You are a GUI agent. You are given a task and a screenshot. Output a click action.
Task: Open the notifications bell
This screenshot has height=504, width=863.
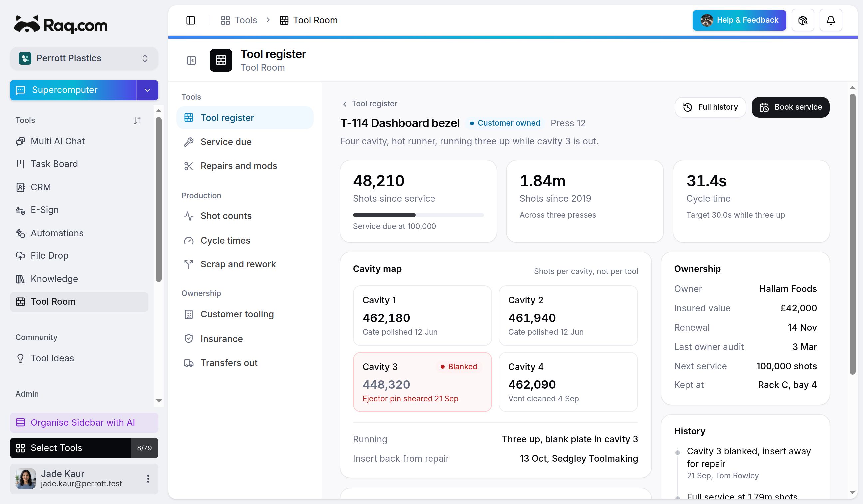coord(830,20)
